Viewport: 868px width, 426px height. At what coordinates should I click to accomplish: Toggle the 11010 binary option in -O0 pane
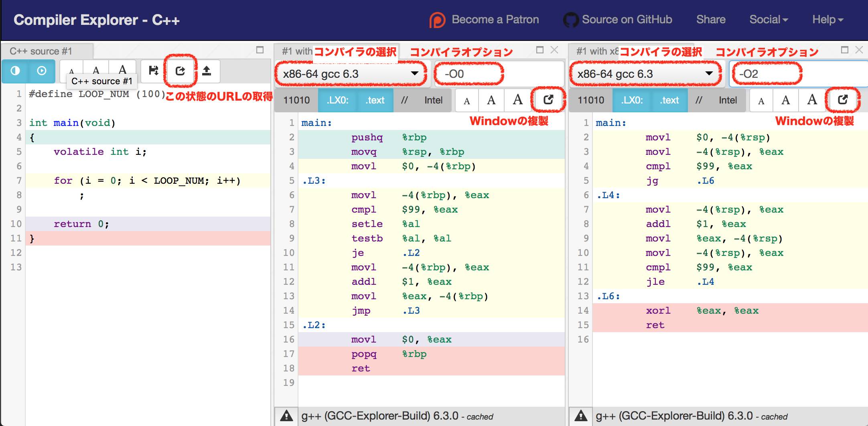pyautogui.click(x=297, y=100)
